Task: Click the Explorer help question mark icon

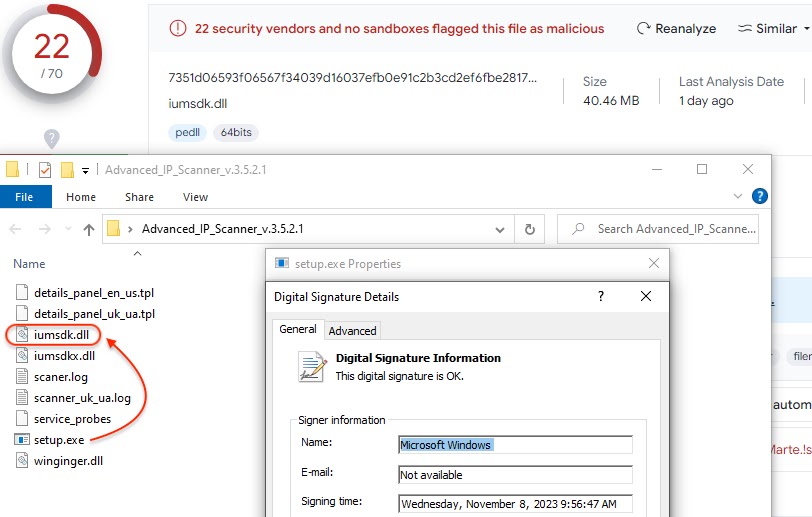Action: pyautogui.click(x=759, y=197)
